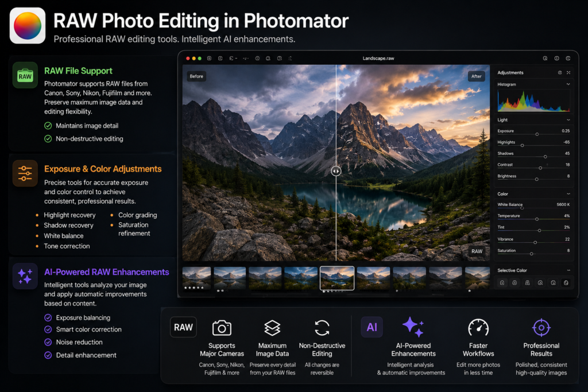Click the Highlight recovery bullet text
Image resolution: width=588 pixels, height=392 pixels.
pyautogui.click(x=69, y=215)
